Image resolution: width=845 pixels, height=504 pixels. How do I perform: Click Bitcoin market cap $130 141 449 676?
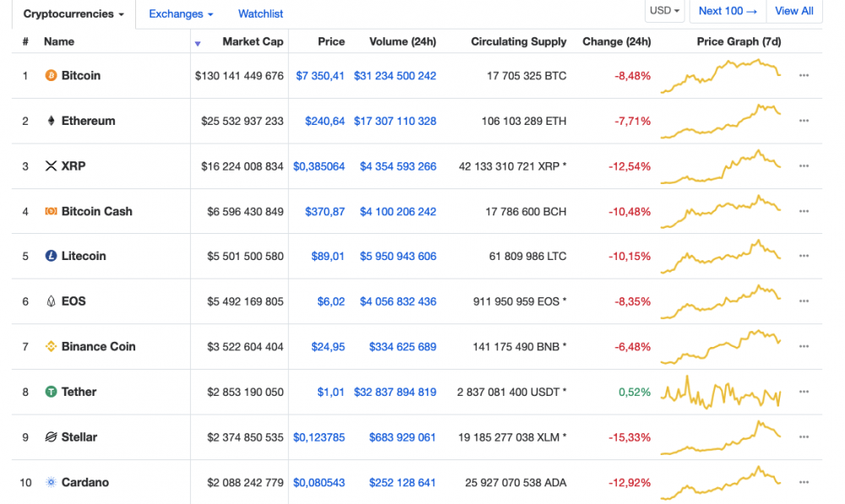pos(239,76)
